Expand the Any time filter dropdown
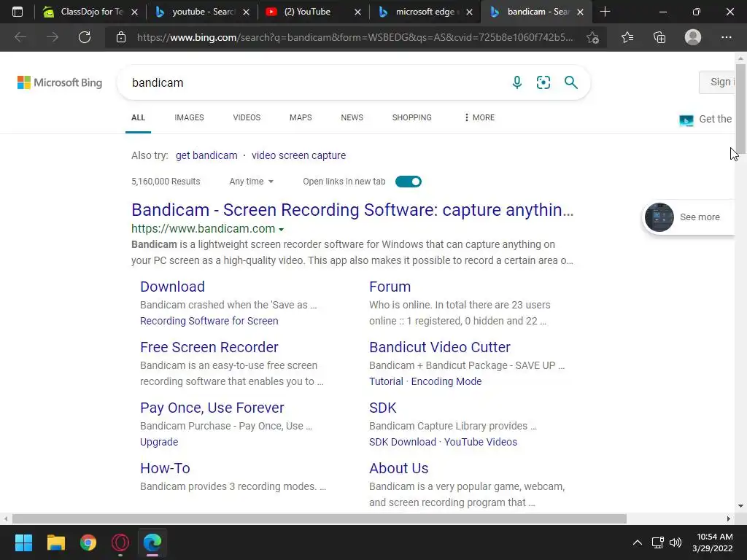Screen dimensions: 747x560 [x=251, y=182]
